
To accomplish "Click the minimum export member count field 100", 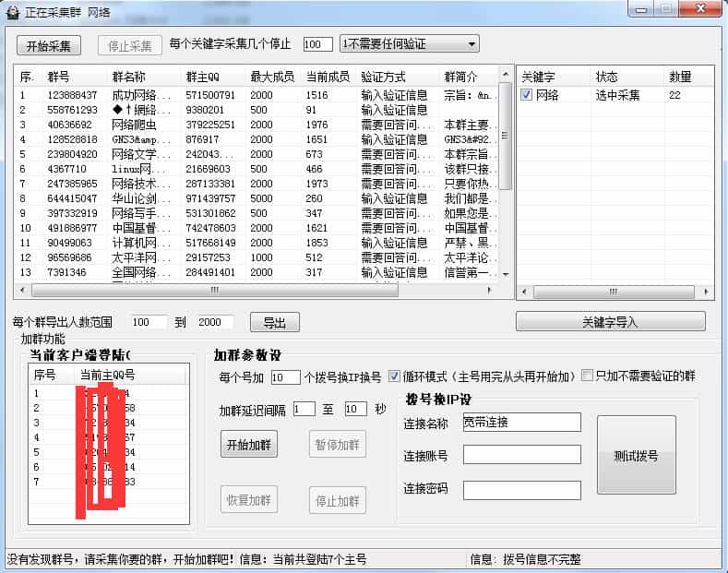I will coord(148,322).
